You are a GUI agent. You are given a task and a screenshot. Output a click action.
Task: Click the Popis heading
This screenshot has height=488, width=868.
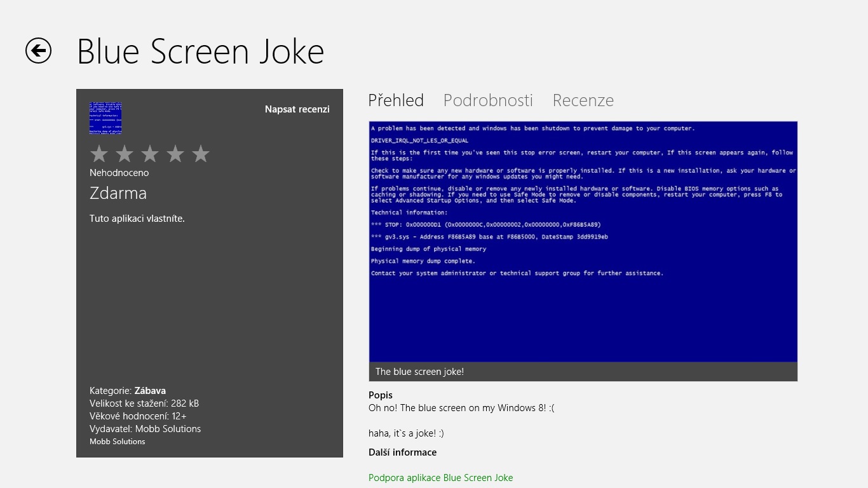tap(381, 395)
